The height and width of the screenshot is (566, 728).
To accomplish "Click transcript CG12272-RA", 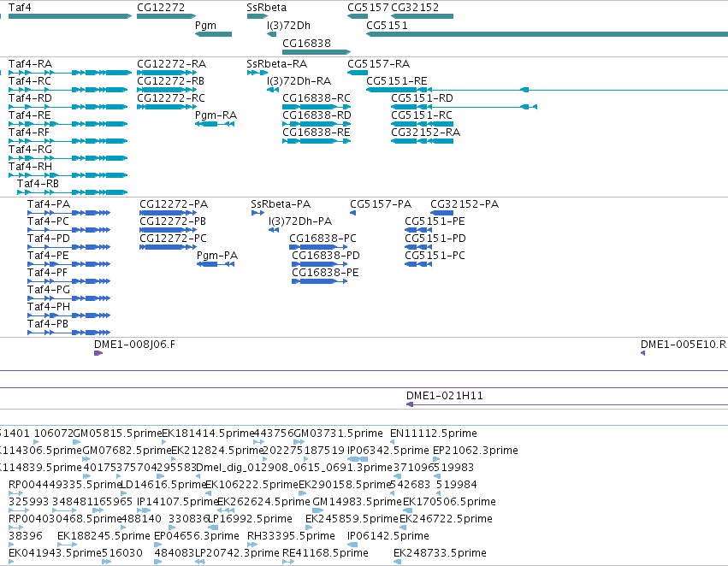I will tap(167, 73).
